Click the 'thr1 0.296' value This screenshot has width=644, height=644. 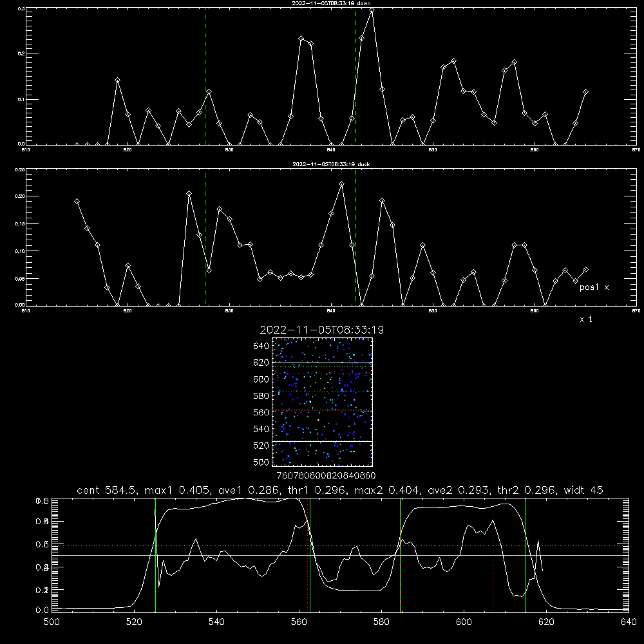tap(317, 490)
